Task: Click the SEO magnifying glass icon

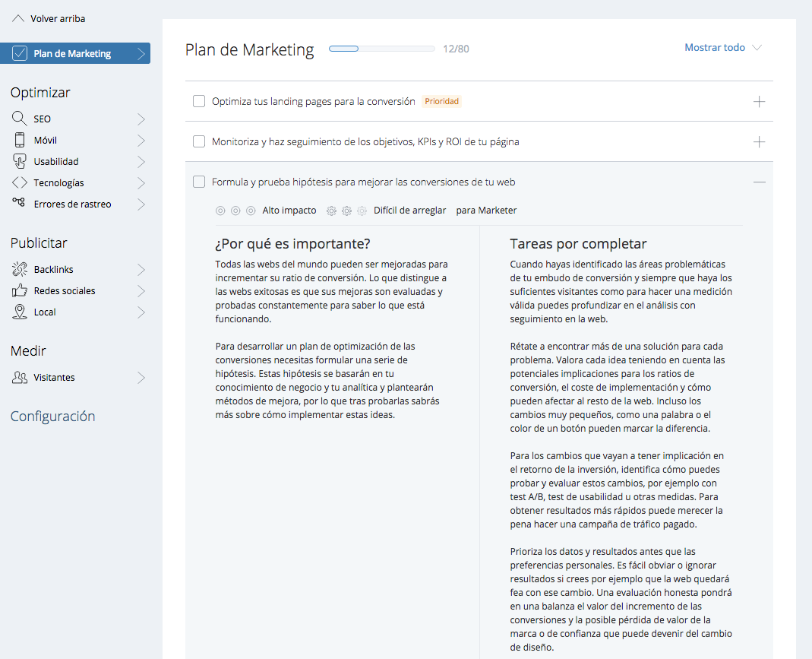Action: click(x=20, y=119)
